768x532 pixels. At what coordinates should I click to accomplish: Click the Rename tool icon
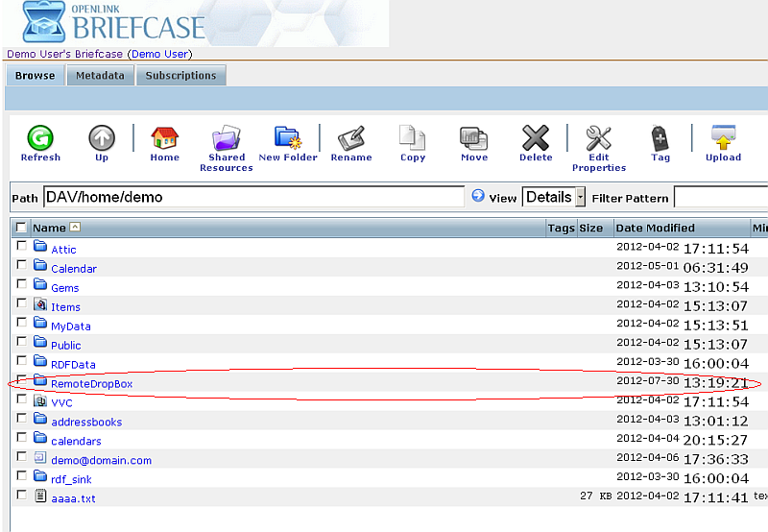351,138
